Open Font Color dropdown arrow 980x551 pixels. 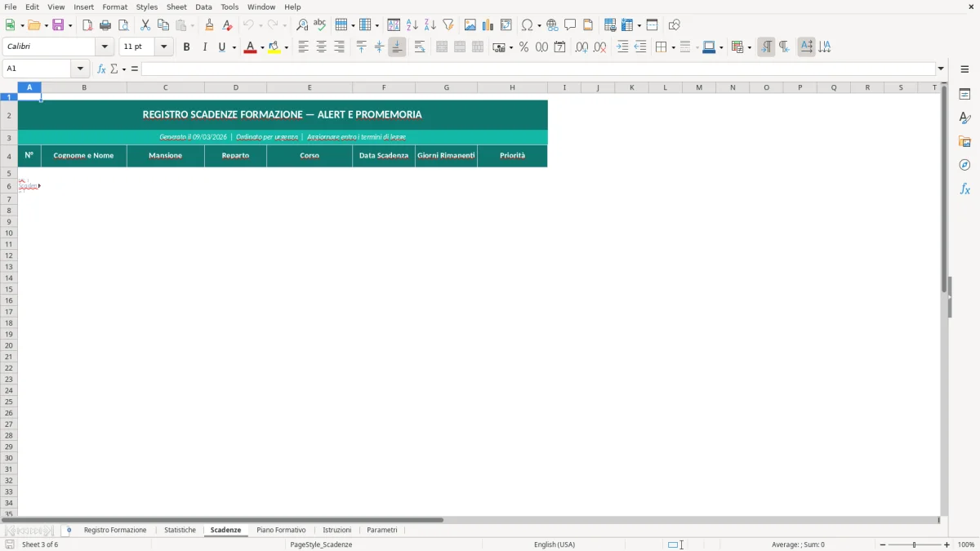(x=262, y=48)
